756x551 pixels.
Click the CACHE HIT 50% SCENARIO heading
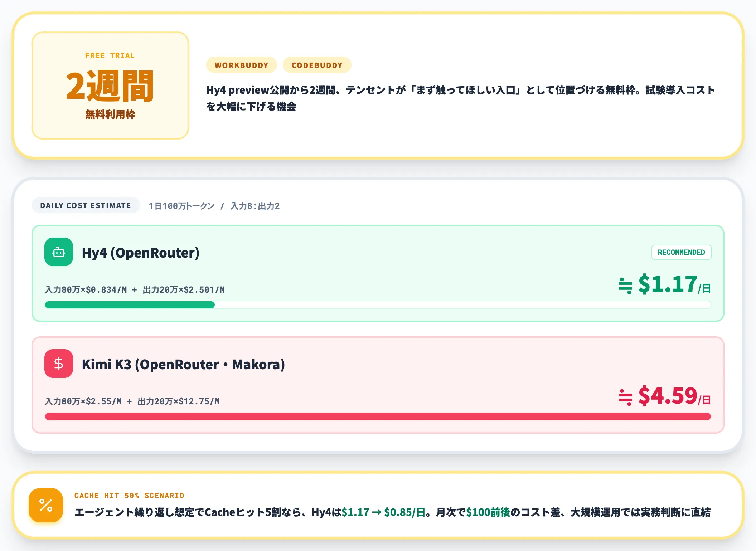pyautogui.click(x=129, y=496)
